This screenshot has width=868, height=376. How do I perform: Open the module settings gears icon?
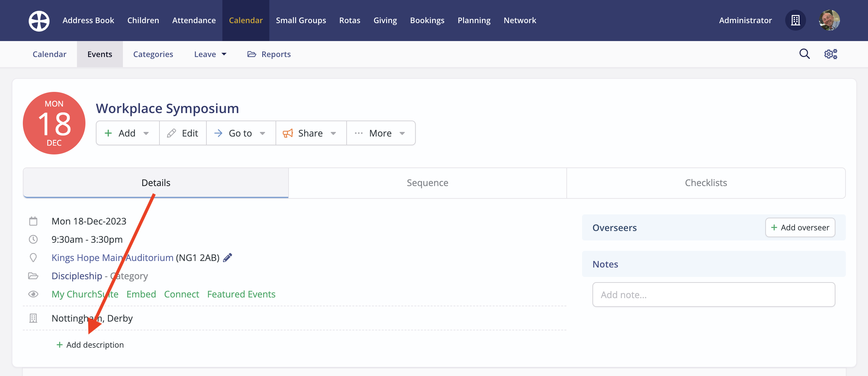pyautogui.click(x=831, y=54)
